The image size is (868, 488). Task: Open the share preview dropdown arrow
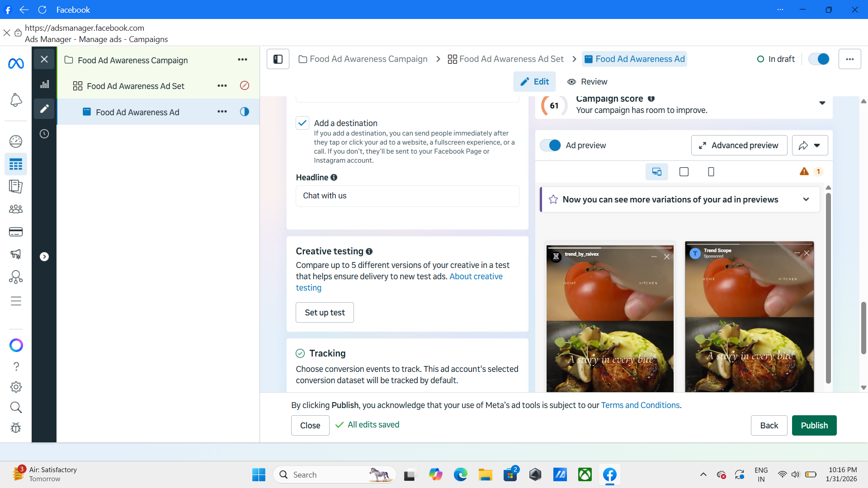pos(817,145)
